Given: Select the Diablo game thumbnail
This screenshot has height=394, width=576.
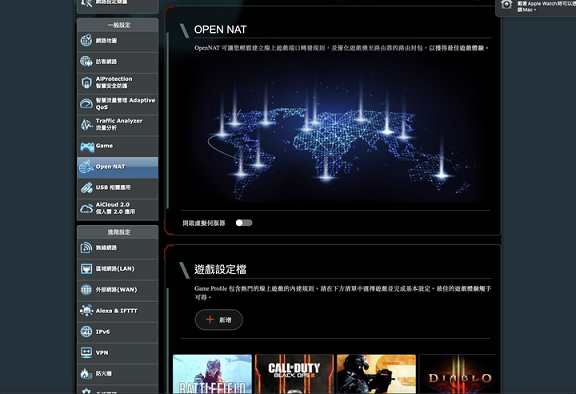Looking at the screenshot, I should (458, 374).
